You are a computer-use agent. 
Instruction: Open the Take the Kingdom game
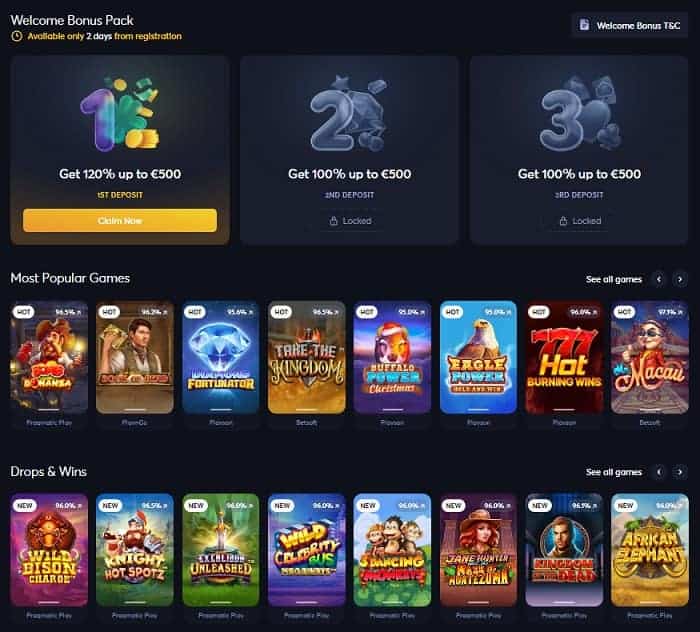[307, 357]
